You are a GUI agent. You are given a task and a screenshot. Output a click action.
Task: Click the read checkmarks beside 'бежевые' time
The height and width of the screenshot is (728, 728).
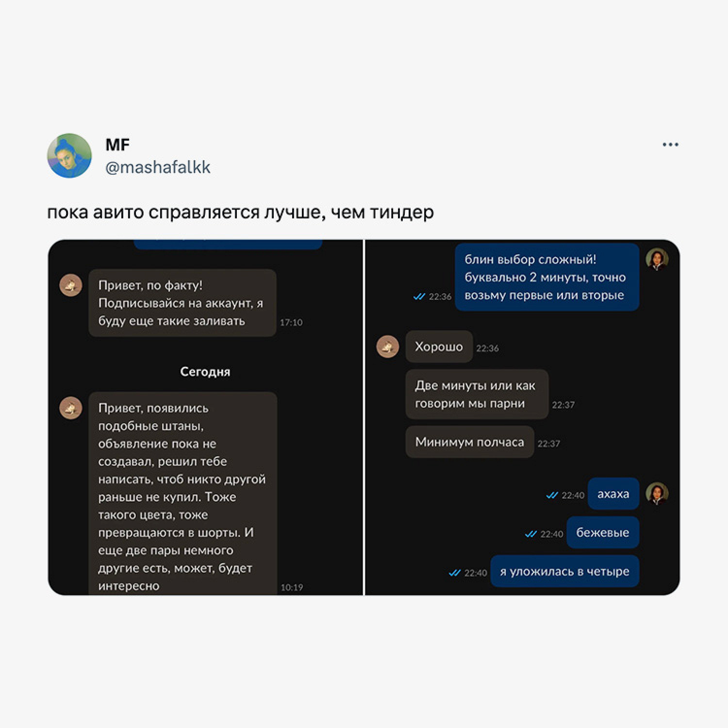click(531, 534)
